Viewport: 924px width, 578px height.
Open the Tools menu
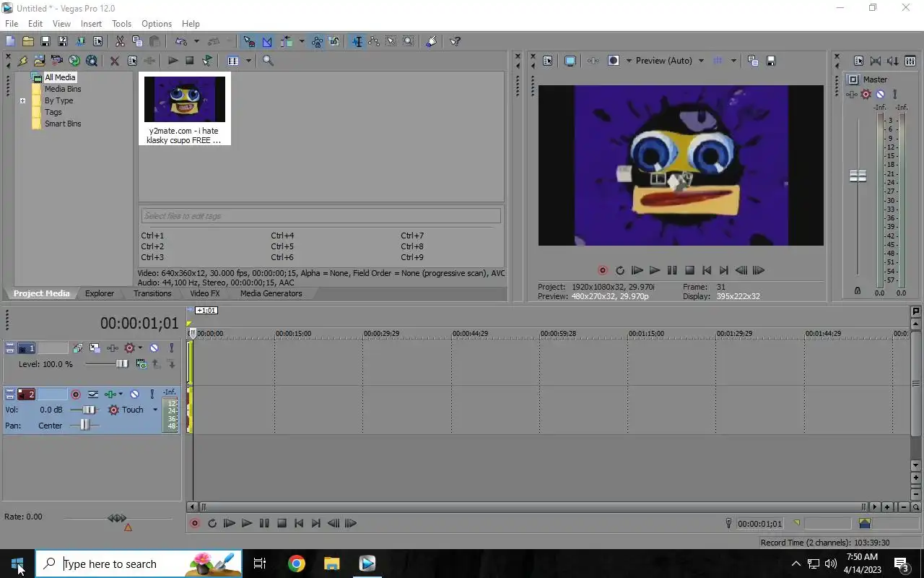(x=121, y=24)
